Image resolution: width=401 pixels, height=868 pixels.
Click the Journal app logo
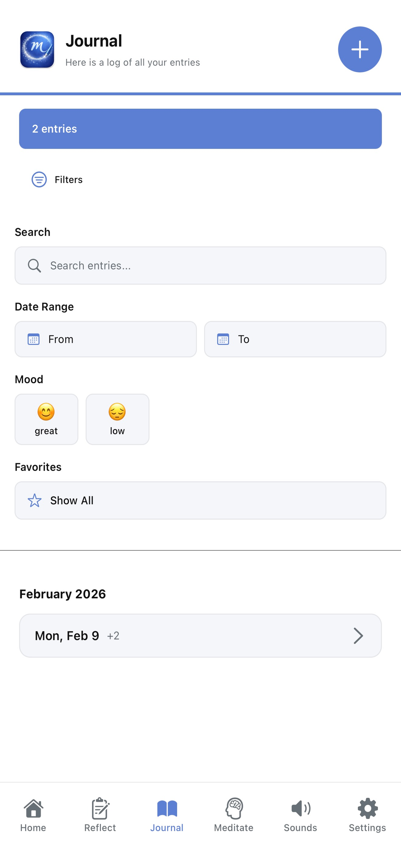37,50
